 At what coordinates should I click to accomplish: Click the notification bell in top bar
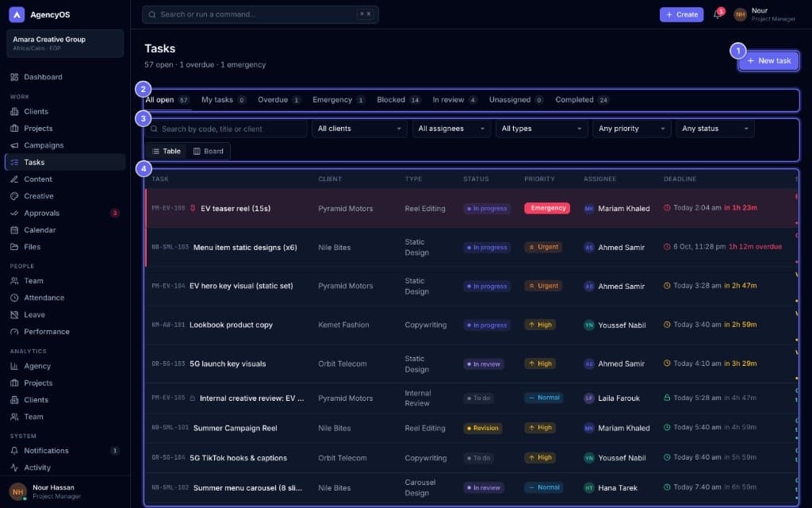point(717,14)
